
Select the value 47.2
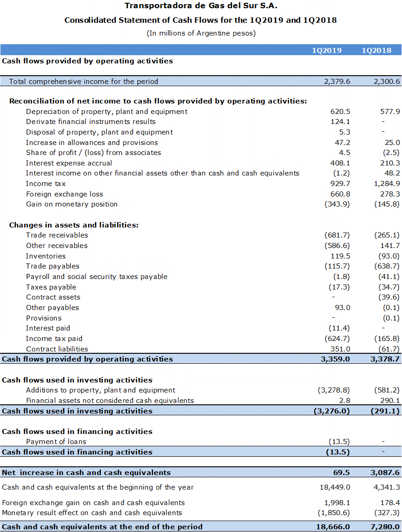pos(342,143)
